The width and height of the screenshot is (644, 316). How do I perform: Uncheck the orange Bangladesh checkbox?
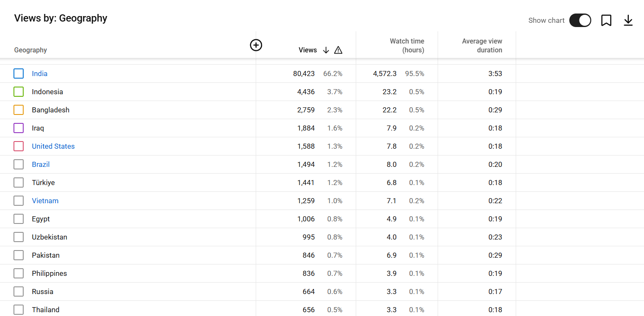click(19, 110)
